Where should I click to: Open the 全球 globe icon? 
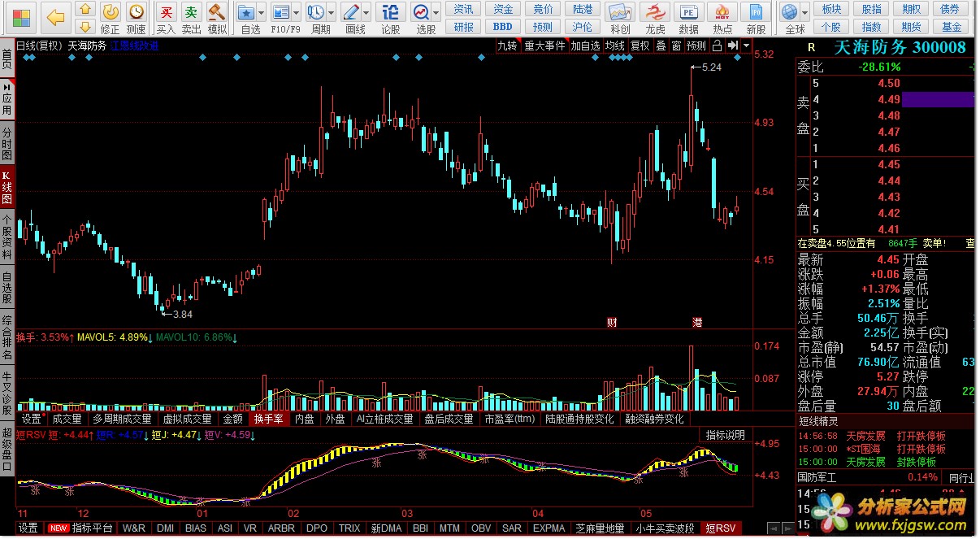pos(789,12)
